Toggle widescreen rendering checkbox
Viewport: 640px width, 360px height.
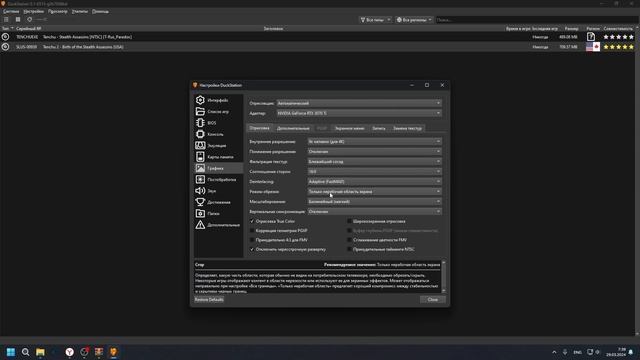349,221
